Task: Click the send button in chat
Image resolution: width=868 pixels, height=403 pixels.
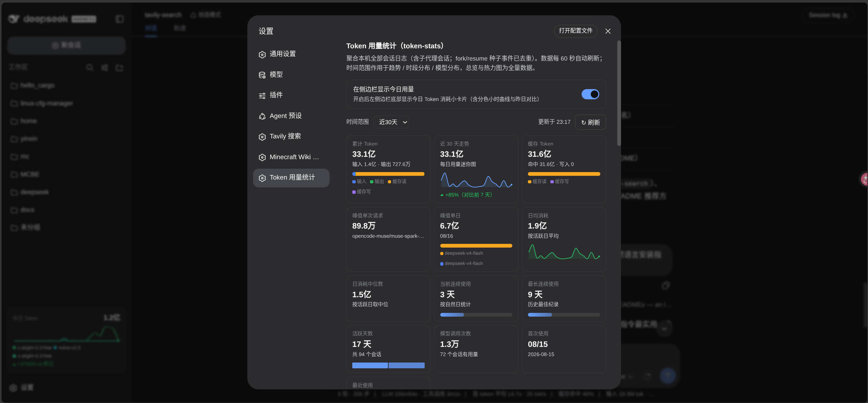Action: click(668, 376)
